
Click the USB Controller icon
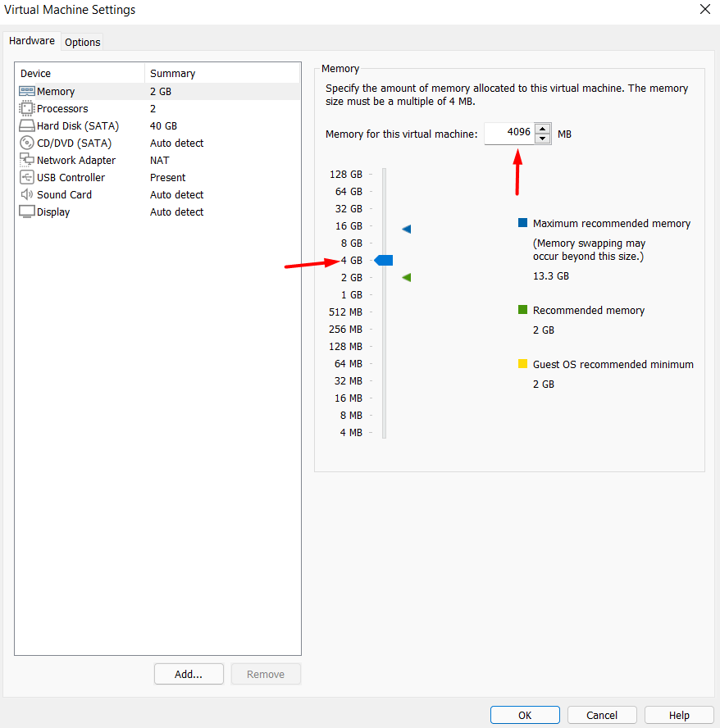26,178
